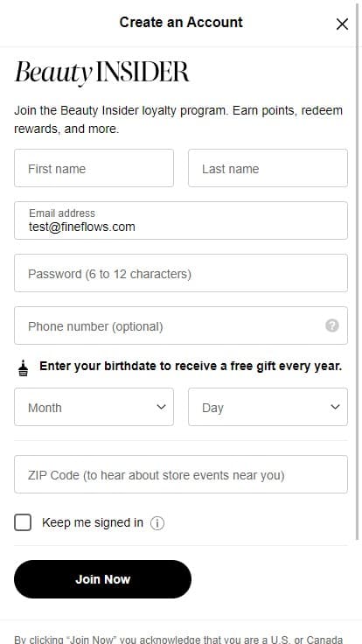
Task: Expand the Month chevron arrow
Action: (161, 407)
